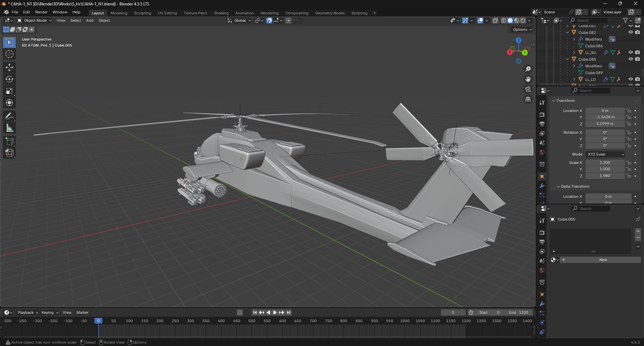The image size is (644, 346).
Task: Open the Render menu
Action: click(41, 12)
